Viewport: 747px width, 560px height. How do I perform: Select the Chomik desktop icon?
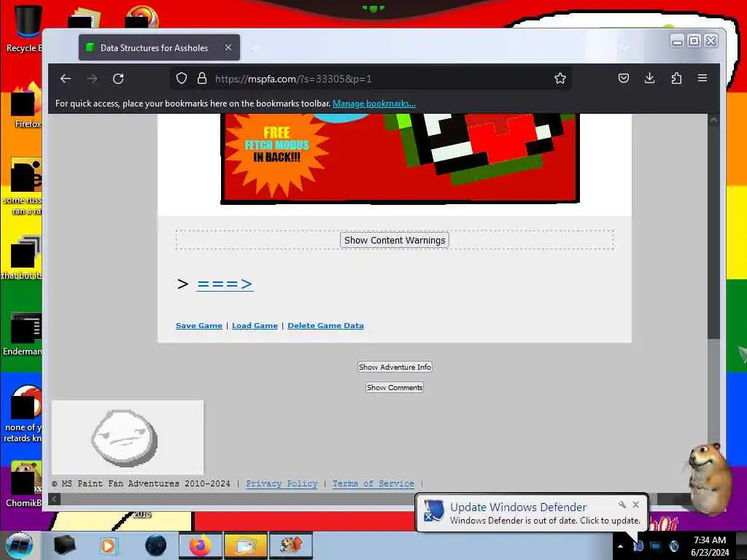(x=23, y=484)
